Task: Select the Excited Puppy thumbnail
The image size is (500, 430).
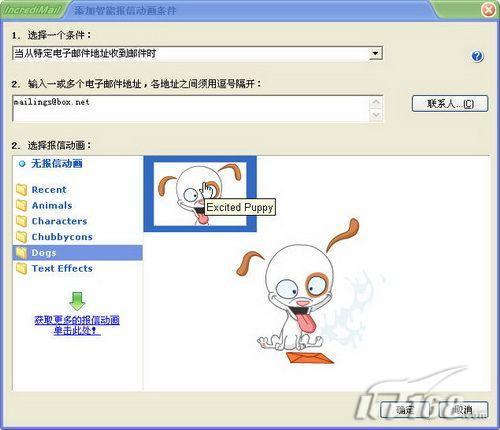Action: [200, 194]
